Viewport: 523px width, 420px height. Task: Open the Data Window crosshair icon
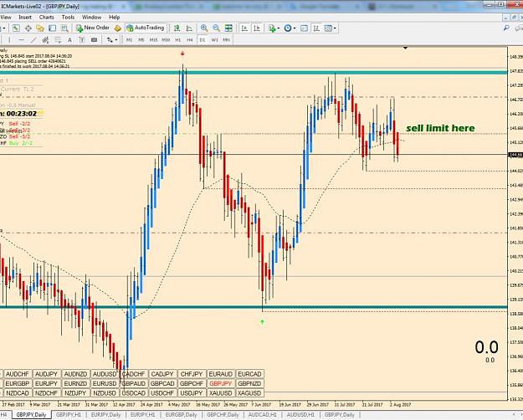click(28, 28)
